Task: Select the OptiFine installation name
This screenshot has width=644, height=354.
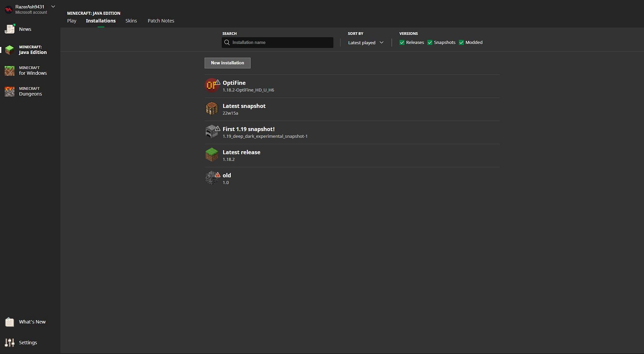Action: click(x=234, y=83)
